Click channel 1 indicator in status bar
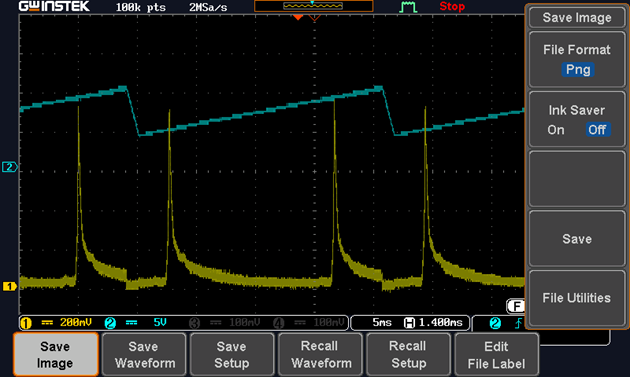 tap(26, 323)
